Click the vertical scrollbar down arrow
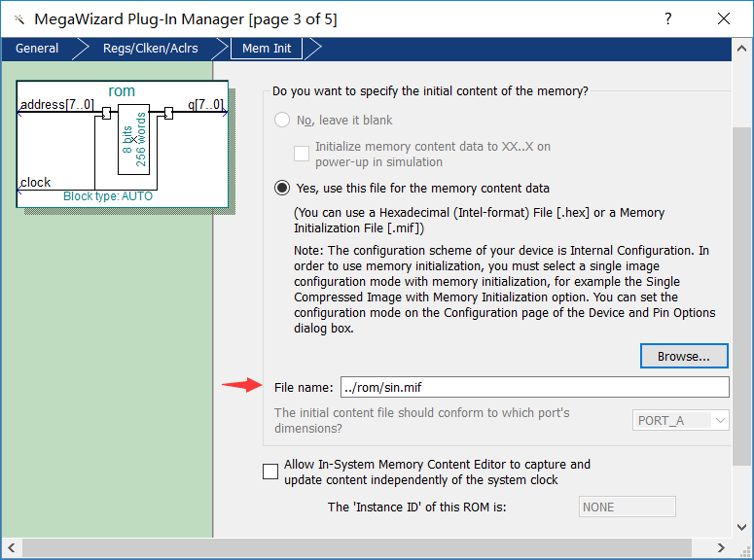Viewport: 754px width, 560px height. pos(741,527)
